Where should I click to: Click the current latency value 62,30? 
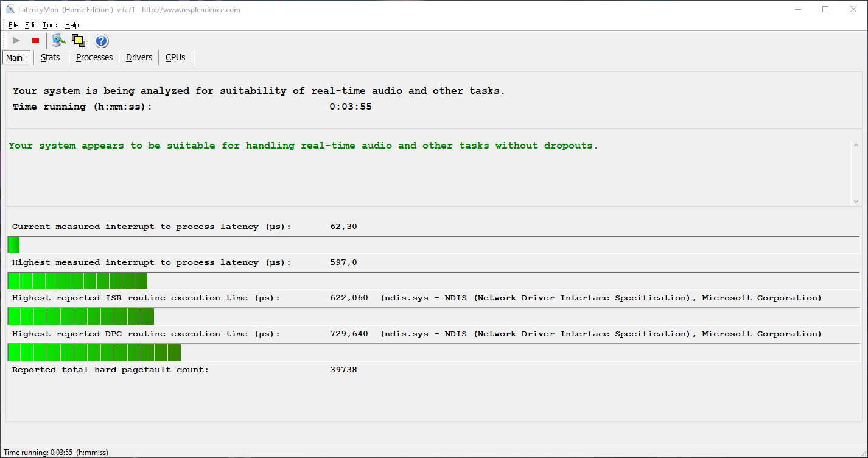[343, 227]
